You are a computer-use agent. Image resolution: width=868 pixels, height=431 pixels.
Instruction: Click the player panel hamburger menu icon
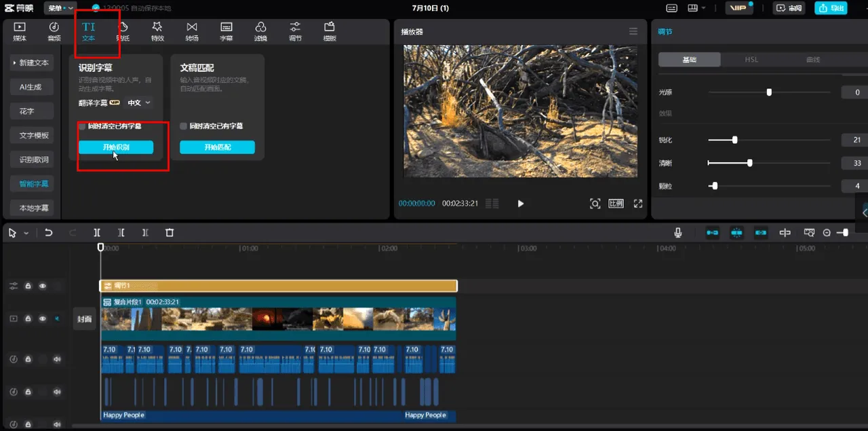[633, 32]
